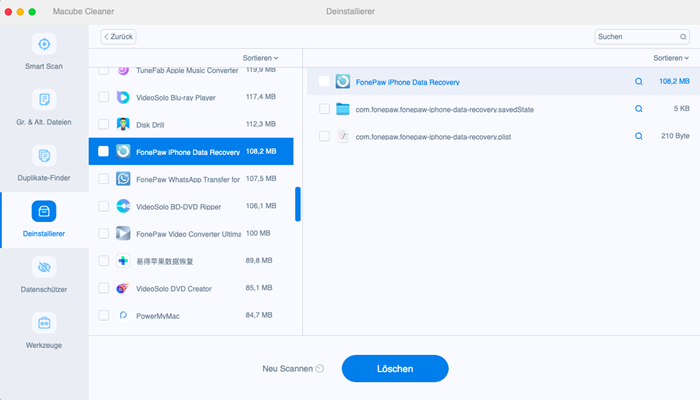Click the FonePaw WhatsApp Transfer app icon

(x=123, y=179)
